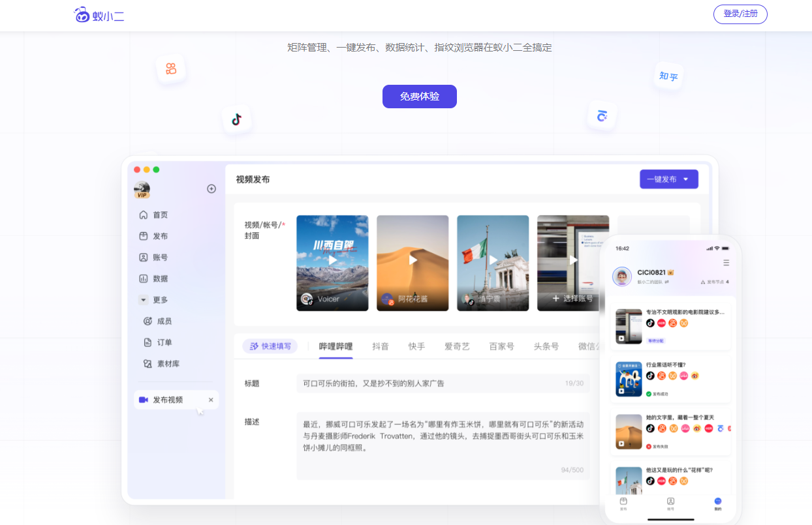Toggle the 快速填写 quick fill option
The image size is (812, 525).
[270, 346]
